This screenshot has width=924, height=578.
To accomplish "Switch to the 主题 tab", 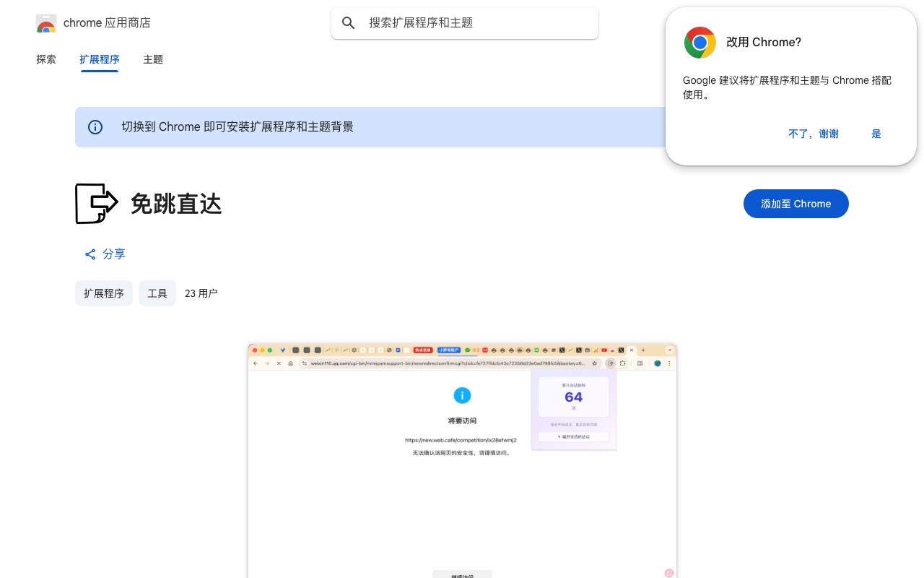I will (x=153, y=59).
